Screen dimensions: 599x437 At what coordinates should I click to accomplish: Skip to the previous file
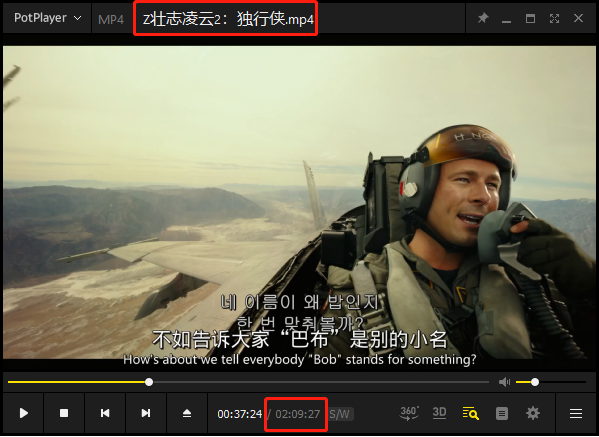tap(105, 413)
